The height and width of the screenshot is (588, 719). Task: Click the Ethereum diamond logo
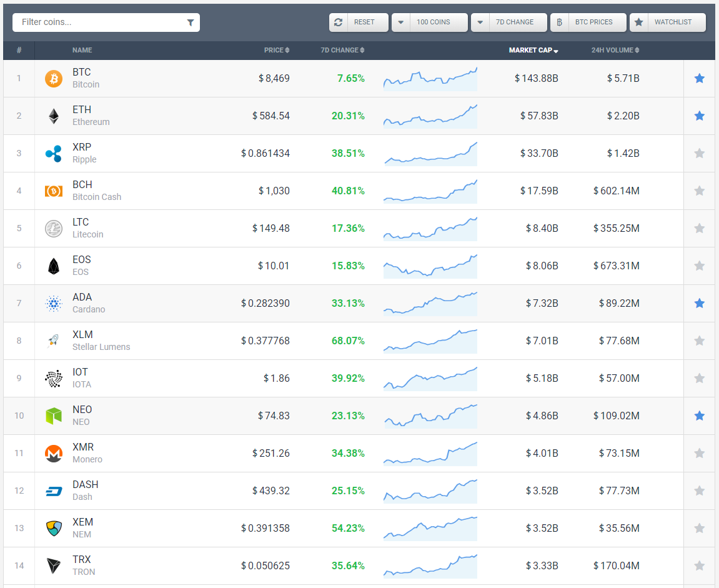[54, 116]
